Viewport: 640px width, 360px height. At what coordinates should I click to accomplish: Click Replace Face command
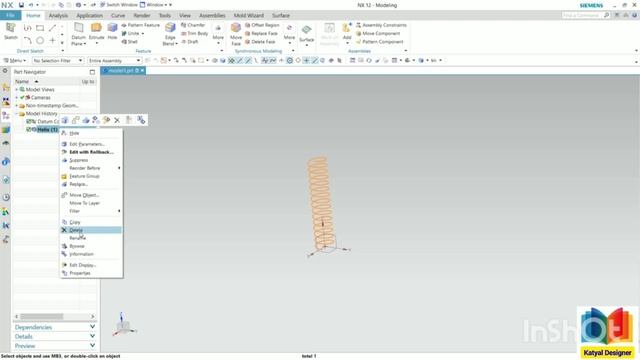pos(261,33)
